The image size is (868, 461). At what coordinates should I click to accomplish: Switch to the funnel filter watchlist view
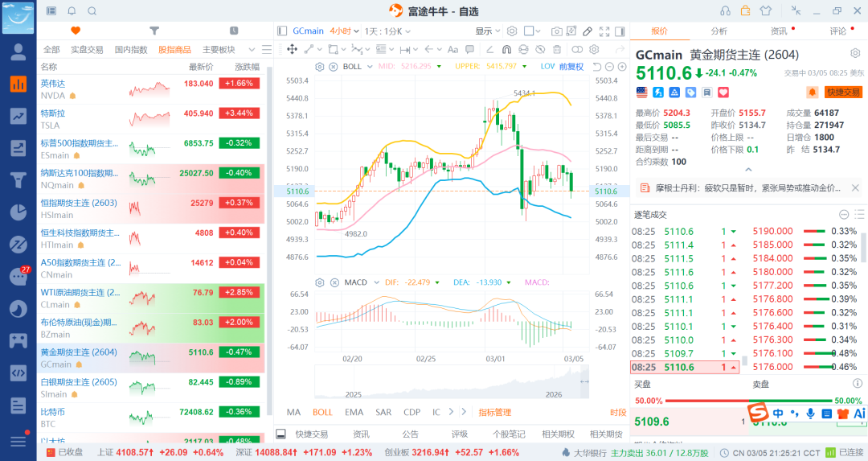[x=154, y=31]
